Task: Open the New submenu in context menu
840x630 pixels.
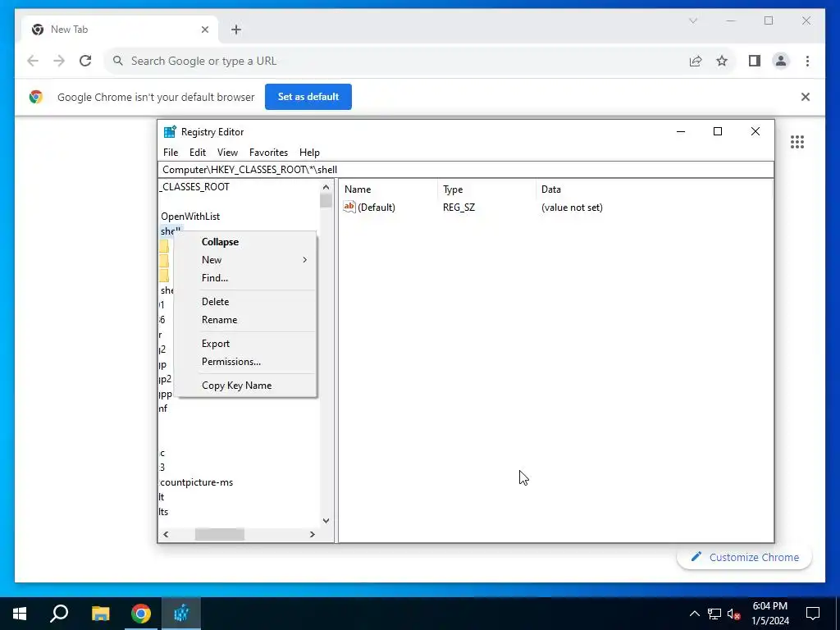Action: (x=245, y=260)
